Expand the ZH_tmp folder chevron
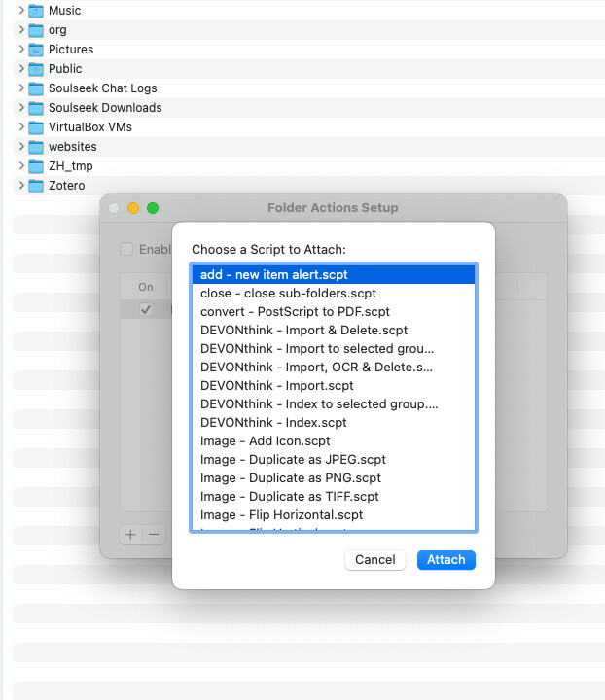Image resolution: width=605 pixels, height=700 pixels. tap(21, 166)
